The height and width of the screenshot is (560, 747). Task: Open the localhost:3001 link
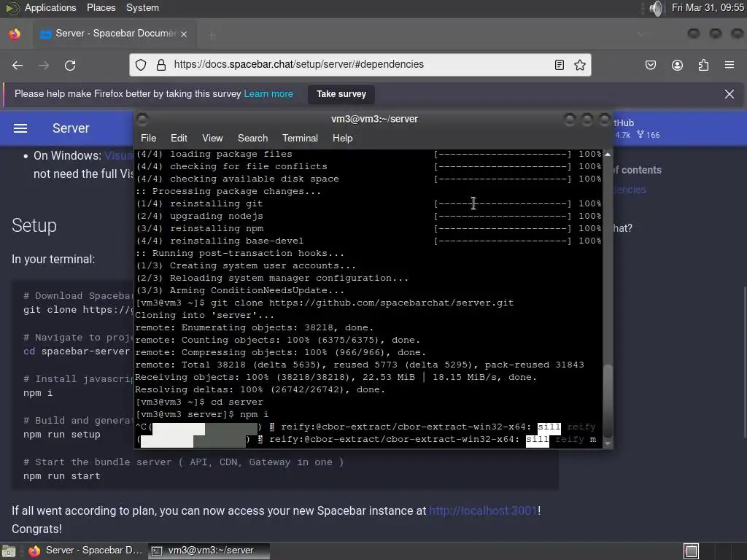pos(483,510)
